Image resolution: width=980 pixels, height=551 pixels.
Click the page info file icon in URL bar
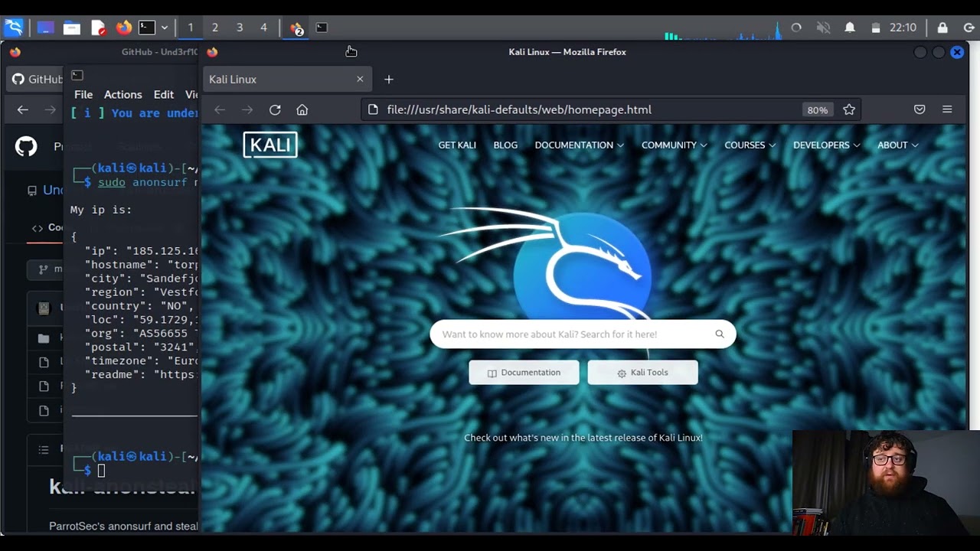373,109
